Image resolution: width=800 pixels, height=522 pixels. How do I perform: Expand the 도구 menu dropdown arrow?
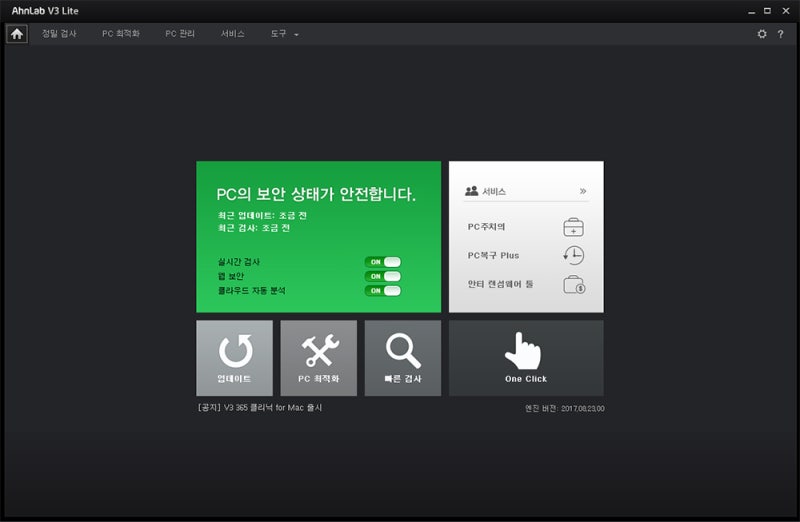296,35
